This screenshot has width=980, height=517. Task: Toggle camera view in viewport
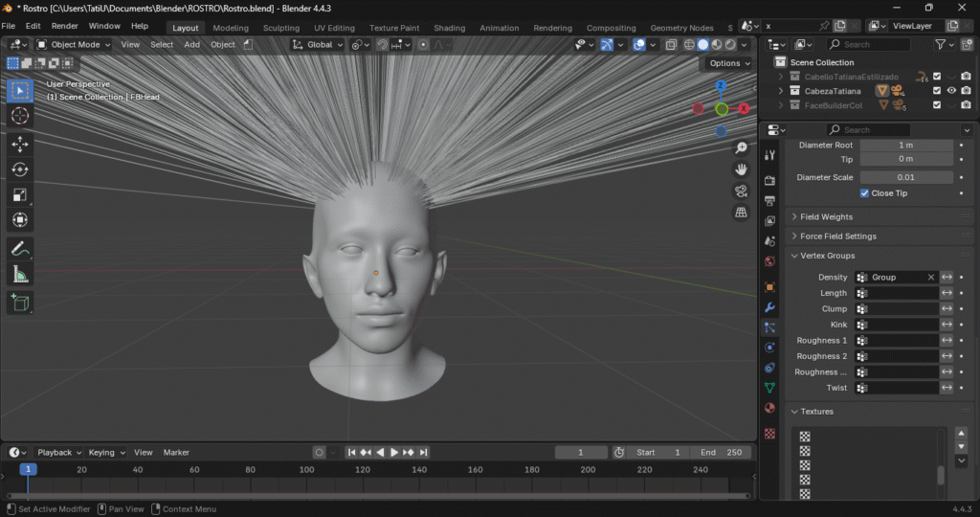point(741,191)
